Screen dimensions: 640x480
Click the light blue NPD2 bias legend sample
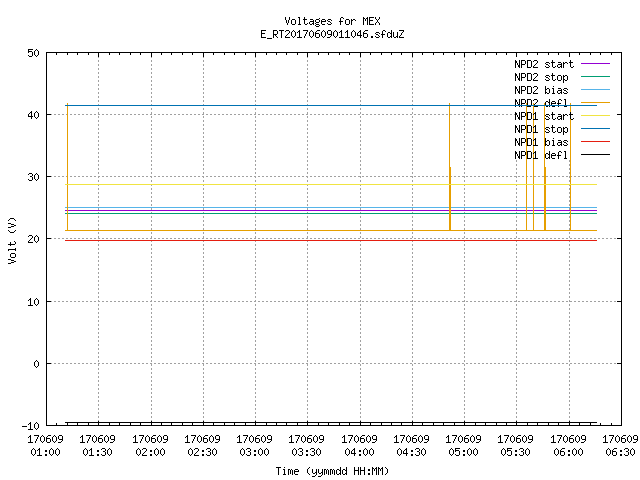click(595, 89)
